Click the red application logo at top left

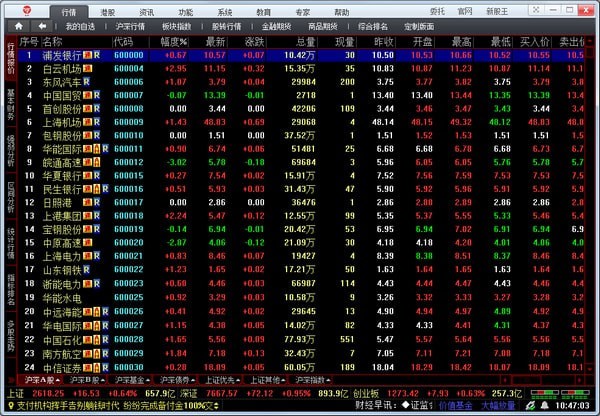pos(27,11)
